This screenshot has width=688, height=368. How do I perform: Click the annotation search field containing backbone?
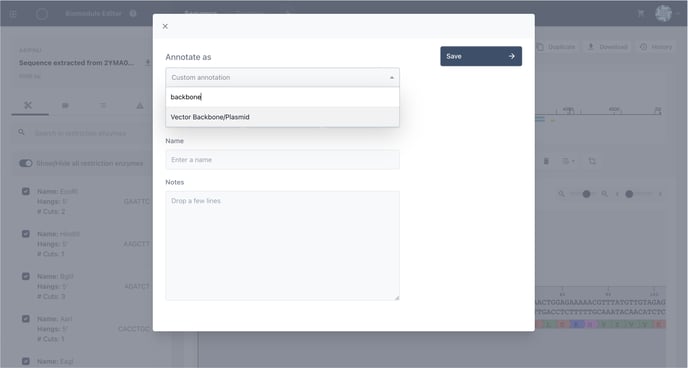[x=283, y=97]
